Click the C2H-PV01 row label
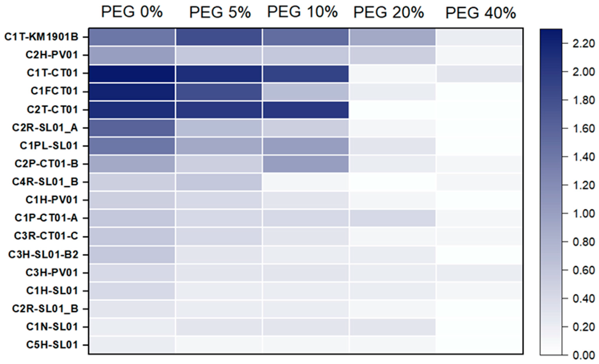The width and height of the screenshot is (599, 364). (x=52, y=55)
